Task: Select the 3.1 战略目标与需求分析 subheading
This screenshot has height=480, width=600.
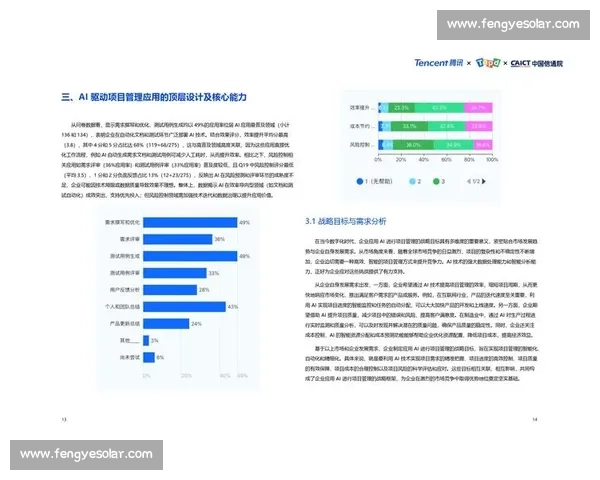Action: [x=346, y=221]
